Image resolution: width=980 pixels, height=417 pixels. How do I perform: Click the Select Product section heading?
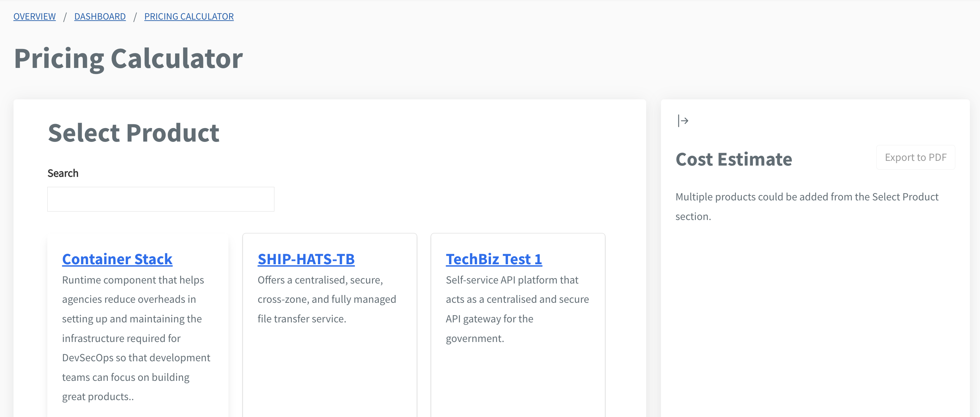[133, 133]
